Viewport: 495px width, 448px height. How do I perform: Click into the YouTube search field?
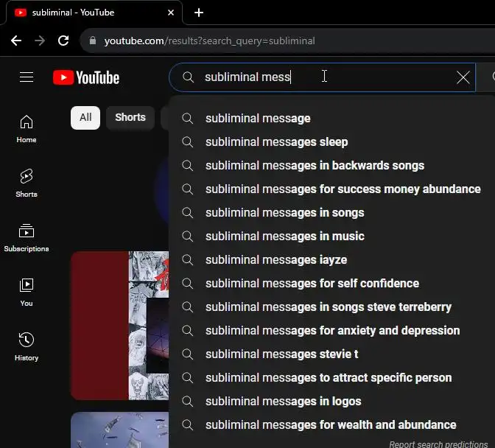[x=322, y=77]
